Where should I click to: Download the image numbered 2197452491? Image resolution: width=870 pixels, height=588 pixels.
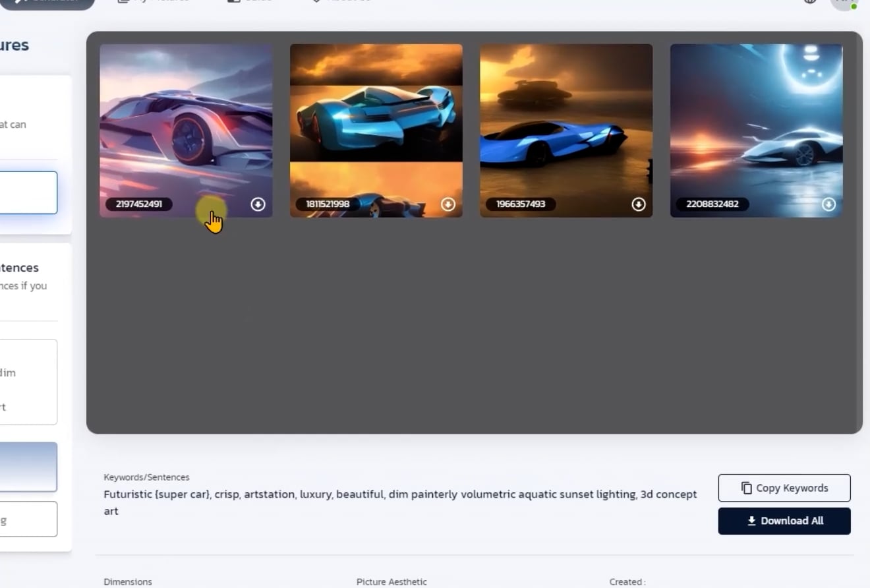(x=258, y=204)
